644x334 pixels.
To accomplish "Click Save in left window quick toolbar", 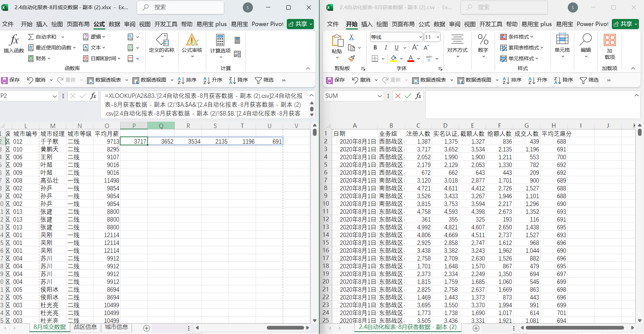I will [10, 80].
